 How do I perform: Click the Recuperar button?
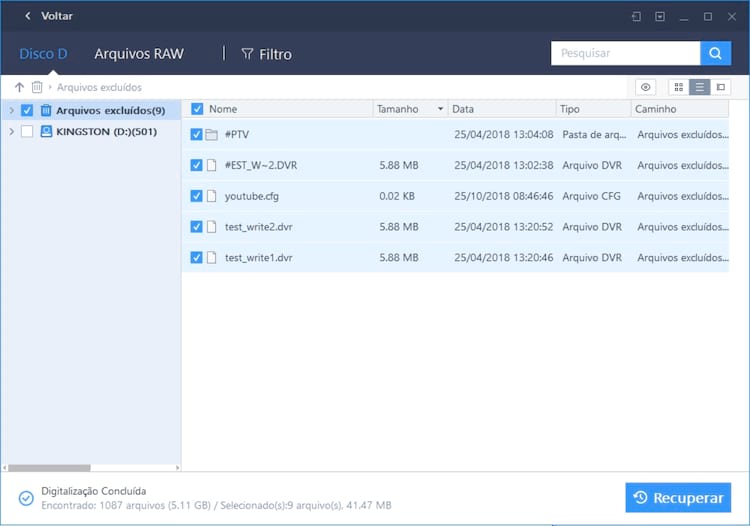coord(678,498)
